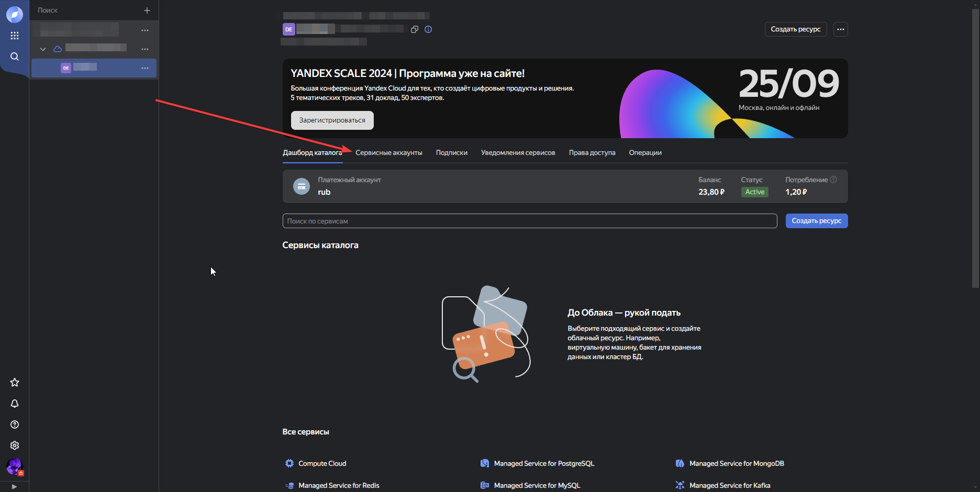This screenshot has height=492, width=980.
Task: Open the all services grid icon
Action: [x=15, y=36]
